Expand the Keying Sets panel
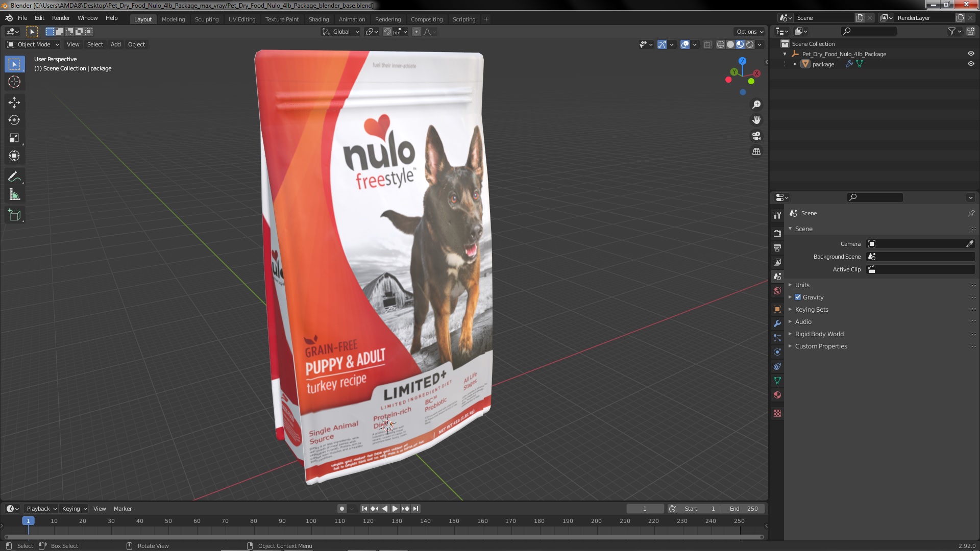Image resolution: width=980 pixels, height=551 pixels. click(x=811, y=309)
